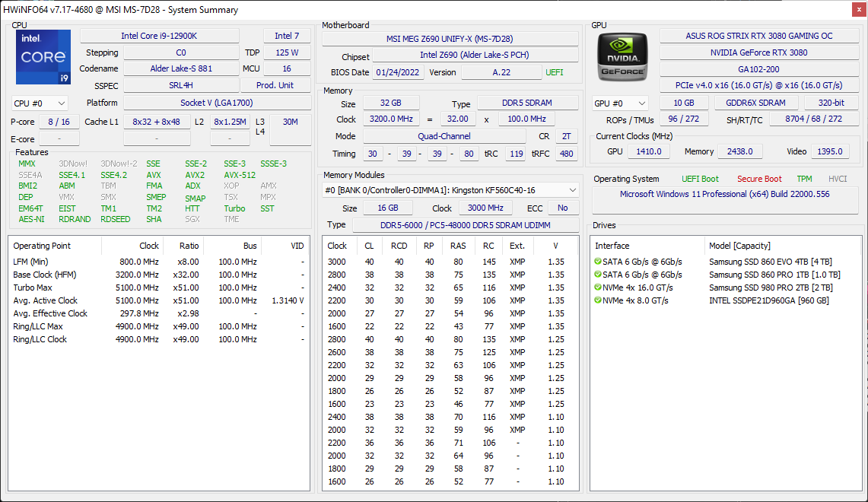Screen dimensions: 868x502
Task: Expand the memory module selector Kingston KF560C40-16
Action: click(x=450, y=190)
